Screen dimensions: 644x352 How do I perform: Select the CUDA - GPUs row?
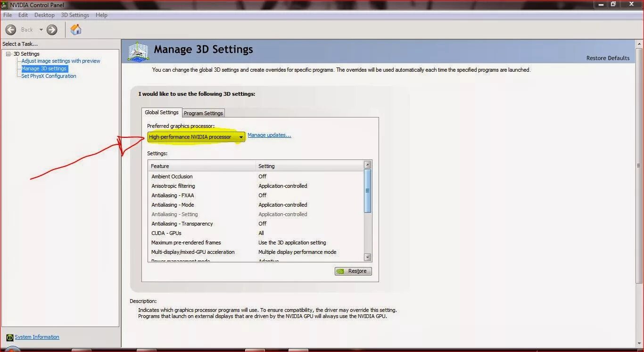tap(256, 233)
